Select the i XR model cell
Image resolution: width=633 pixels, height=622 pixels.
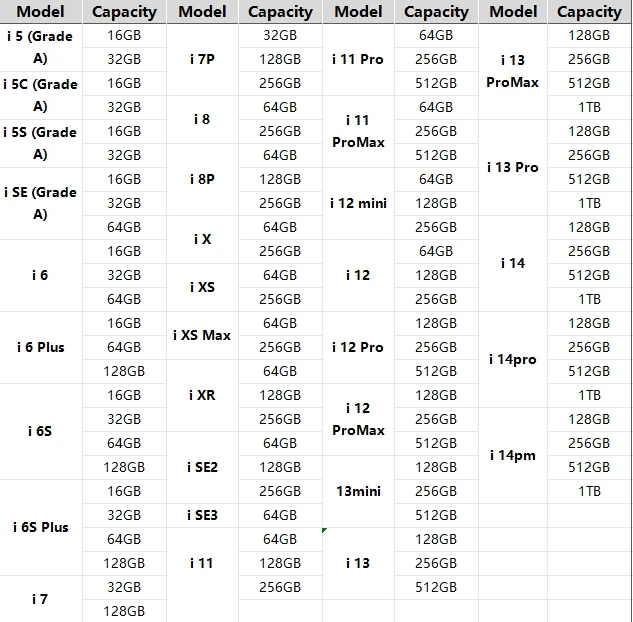point(202,395)
